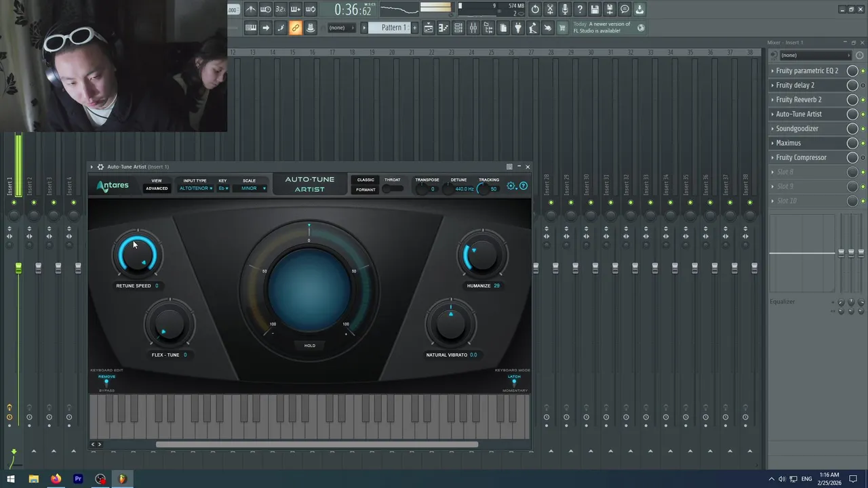868x488 pixels.
Task: Select FORMANT mode button
Action: pyautogui.click(x=366, y=190)
